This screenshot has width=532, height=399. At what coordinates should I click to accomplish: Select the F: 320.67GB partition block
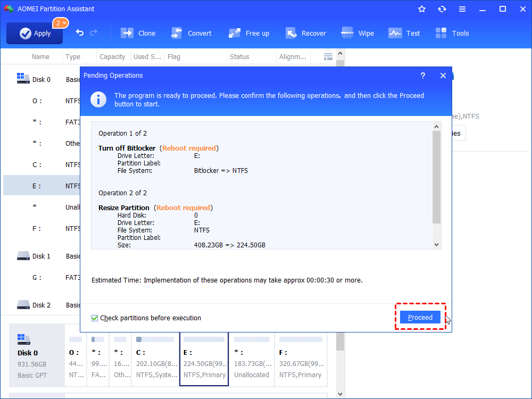click(x=301, y=359)
